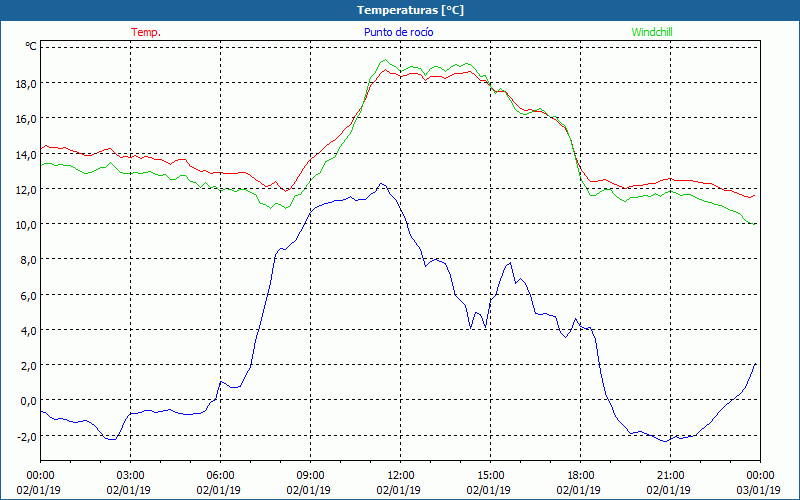Click the 0,0 y-axis value
This screenshot has width=800, height=500.
28,401
